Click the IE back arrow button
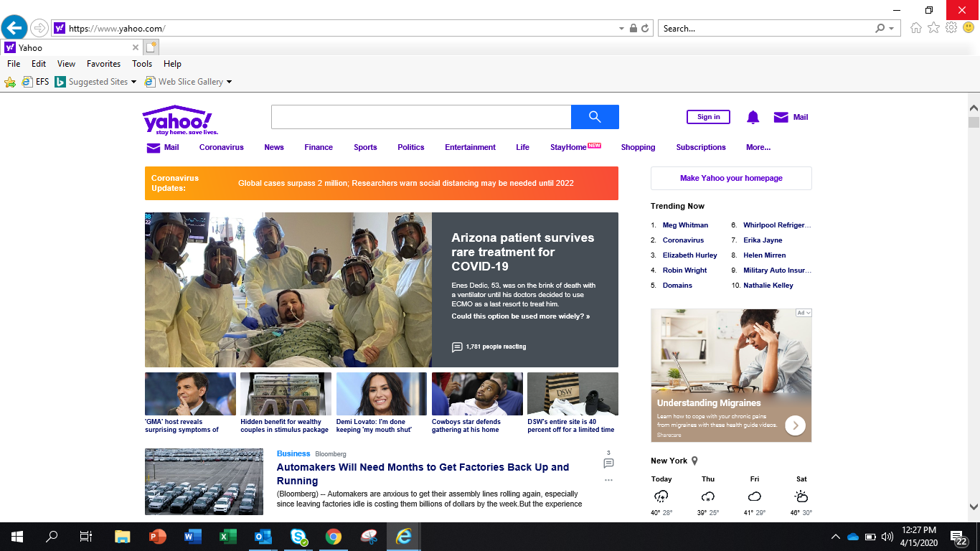980x551 pixels. [x=14, y=28]
